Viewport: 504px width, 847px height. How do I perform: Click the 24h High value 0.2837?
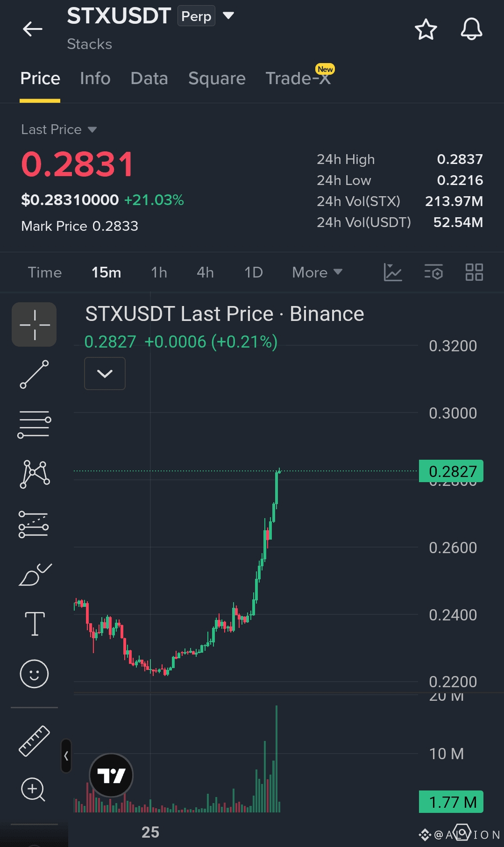pyautogui.click(x=460, y=159)
